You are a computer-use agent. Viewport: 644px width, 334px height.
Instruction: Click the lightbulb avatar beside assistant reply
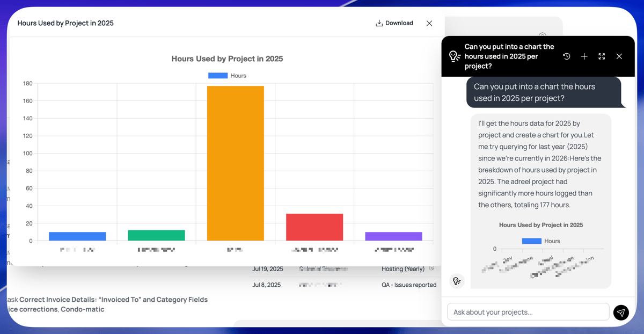pos(457,281)
